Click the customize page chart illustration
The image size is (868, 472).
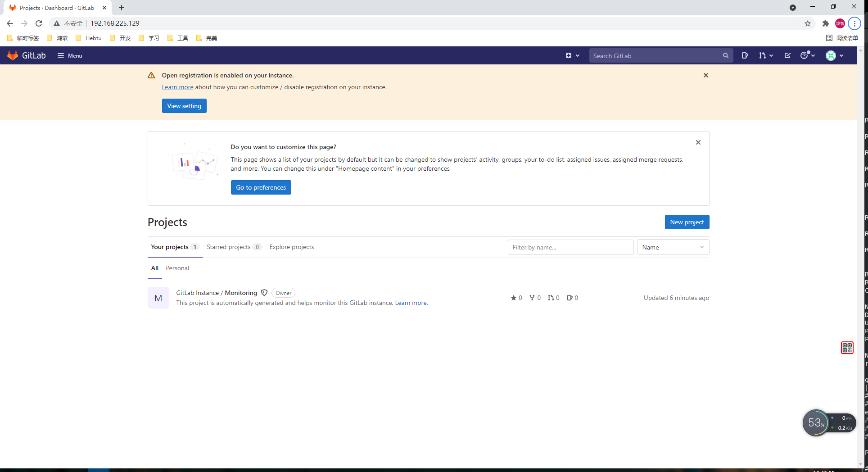[194, 161]
